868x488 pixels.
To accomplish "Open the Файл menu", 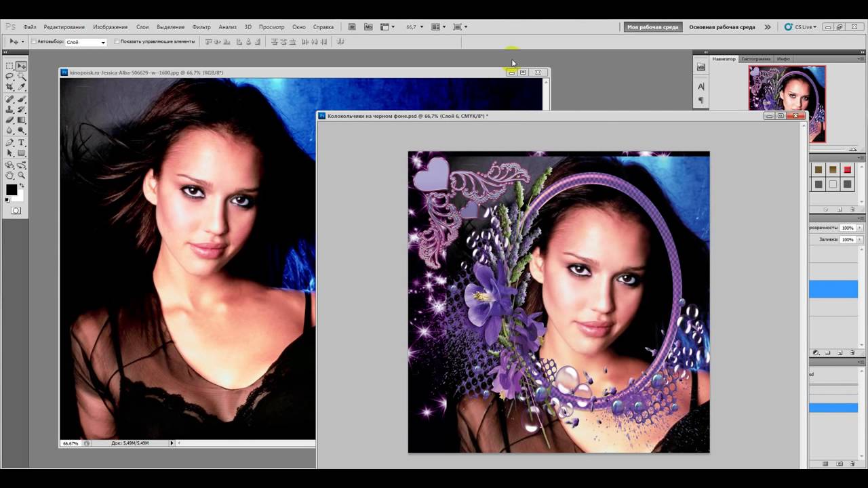I will coord(30,27).
